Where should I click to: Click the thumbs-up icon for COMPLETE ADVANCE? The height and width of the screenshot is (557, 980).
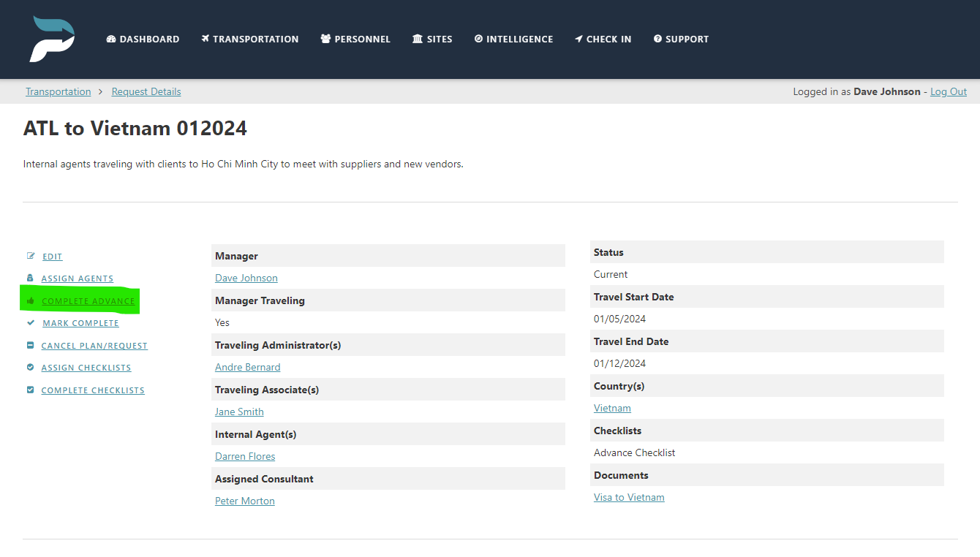pos(29,300)
